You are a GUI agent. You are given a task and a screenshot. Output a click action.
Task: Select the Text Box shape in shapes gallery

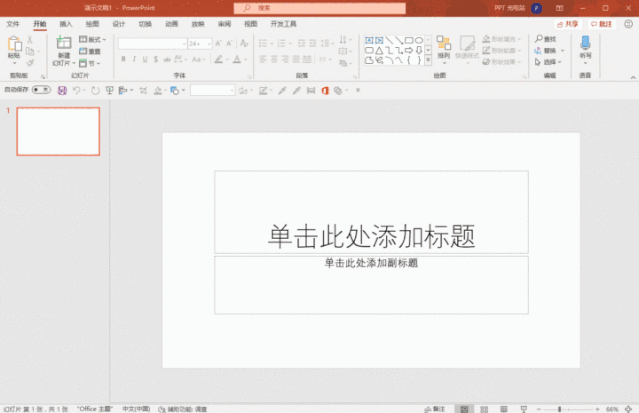(369, 40)
